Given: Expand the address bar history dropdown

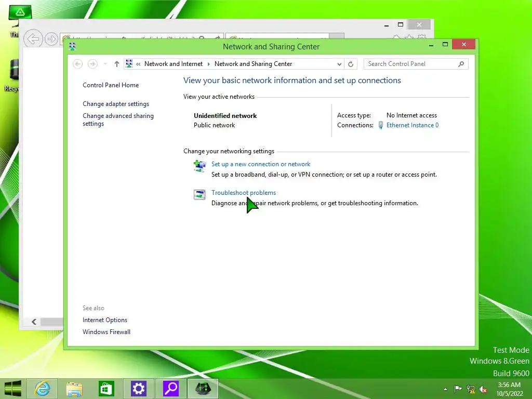Looking at the screenshot, I should pyautogui.click(x=339, y=64).
